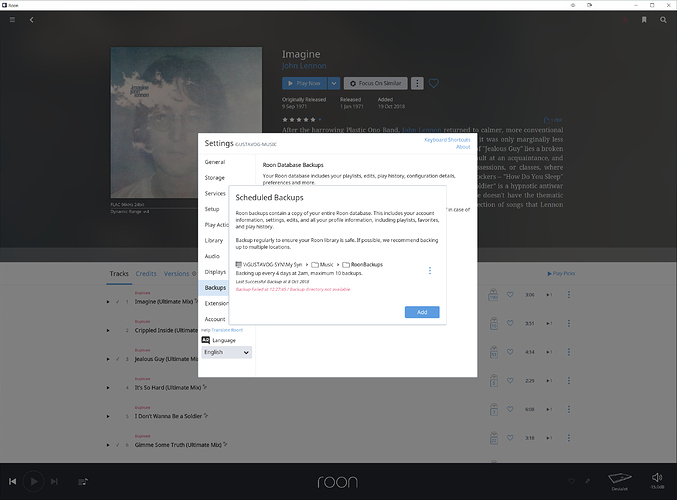Viewport: 677px width, 500px height.
Task: Open three-dot menu for Imagine (Ultimate Mix) row
Action: 569,294
